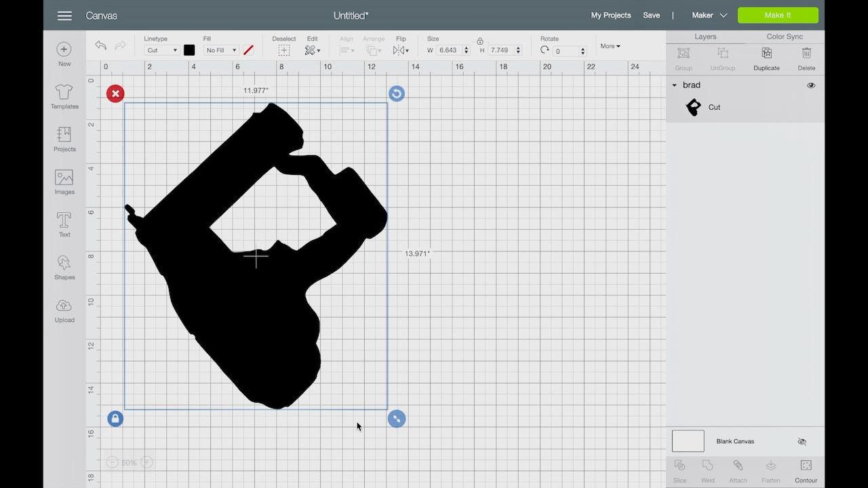Select the Text tool
Viewport: 868px width, 488px height.
[x=64, y=224]
